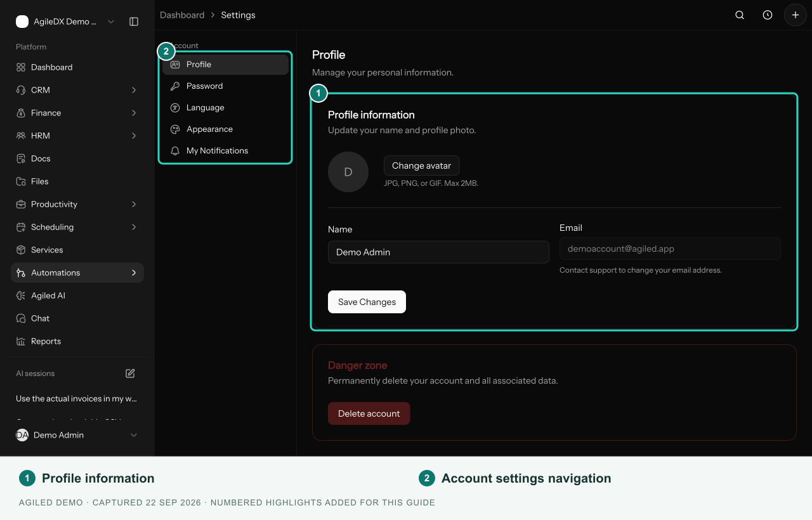Open the Demo Admin user menu chevron
This screenshot has height=520, width=812.
134,435
